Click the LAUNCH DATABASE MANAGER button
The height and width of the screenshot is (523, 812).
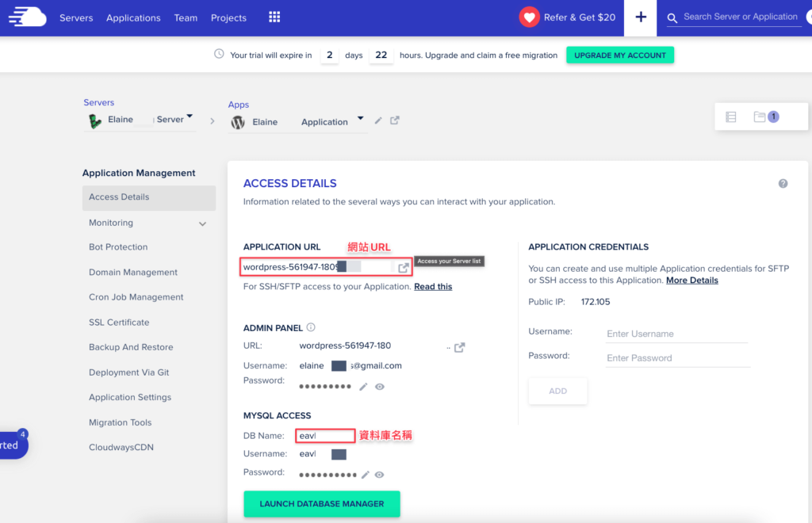point(322,504)
